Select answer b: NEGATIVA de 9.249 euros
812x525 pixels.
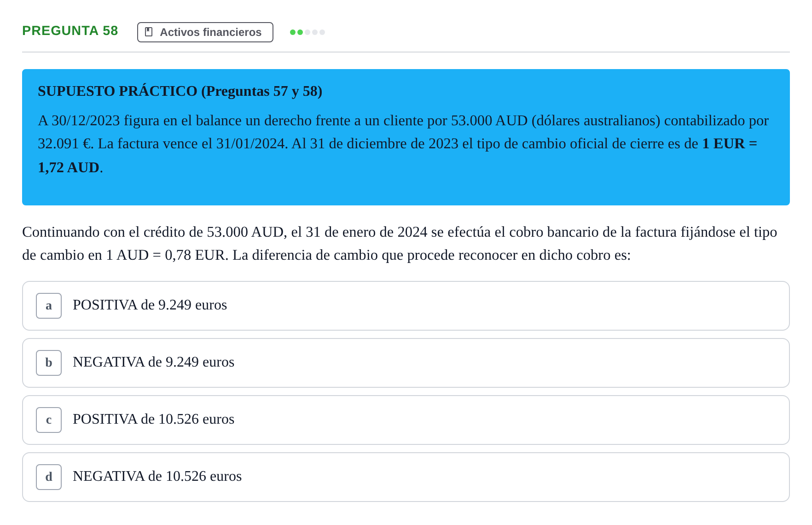406,363
